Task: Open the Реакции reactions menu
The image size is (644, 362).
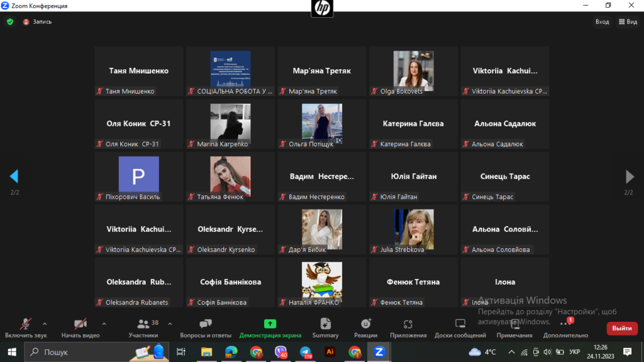Action: 365,324
